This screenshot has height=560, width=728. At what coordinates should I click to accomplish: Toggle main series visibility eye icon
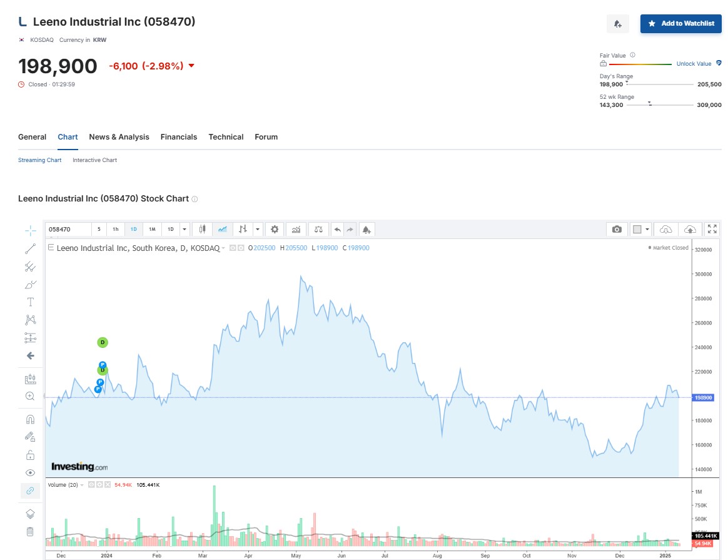coord(233,248)
